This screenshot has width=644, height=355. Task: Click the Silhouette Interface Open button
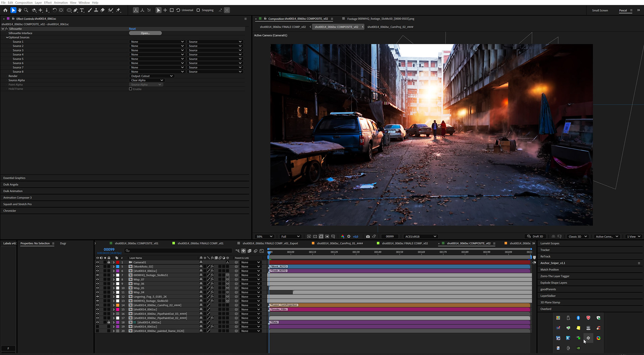(145, 33)
